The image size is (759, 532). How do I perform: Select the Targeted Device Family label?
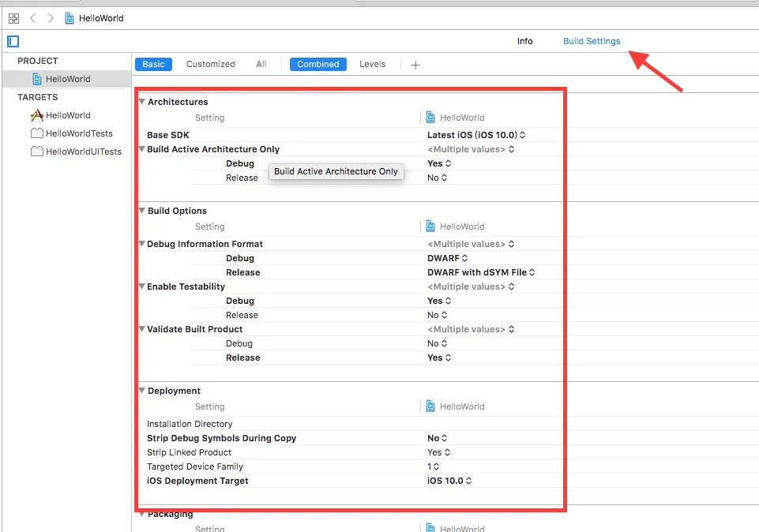pos(194,466)
